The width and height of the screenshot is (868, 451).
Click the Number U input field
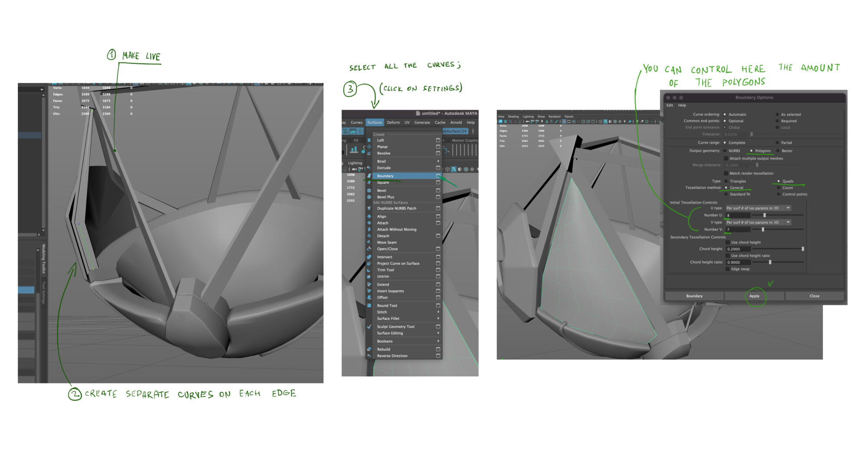pyautogui.click(x=738, y=215)
